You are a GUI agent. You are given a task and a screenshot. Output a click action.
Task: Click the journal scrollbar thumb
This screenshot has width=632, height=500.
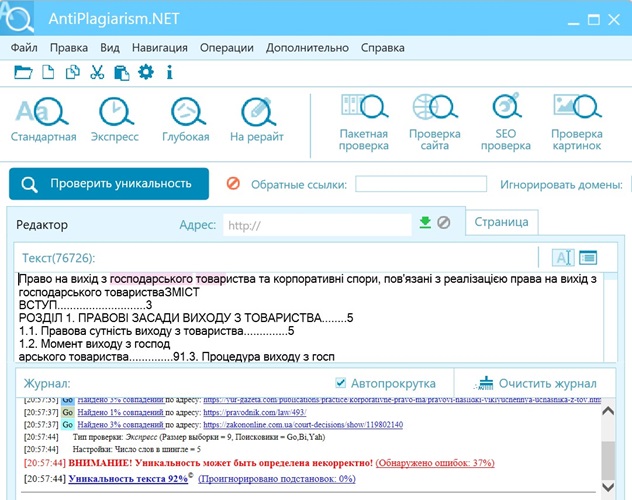(607, 460)
